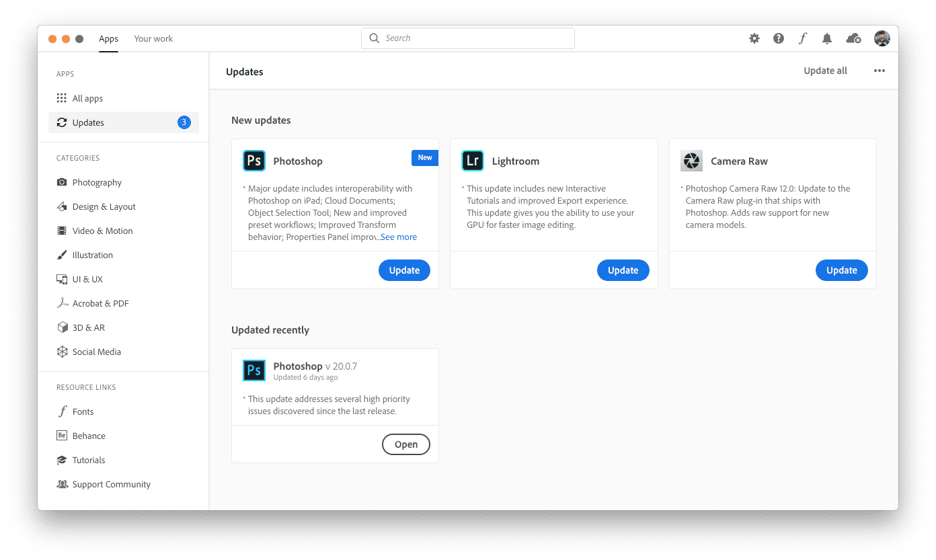This screenshot has height=560, width=936.
Task: Open the notifications bell
Action: point(827,38)
